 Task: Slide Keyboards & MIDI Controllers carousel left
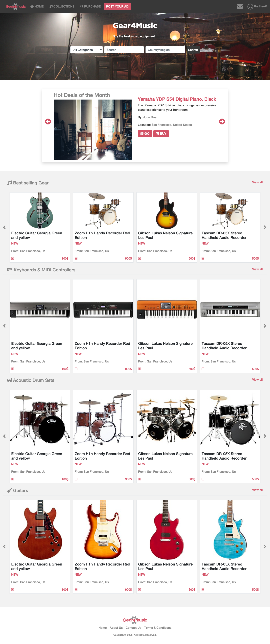tap(4, 326)
